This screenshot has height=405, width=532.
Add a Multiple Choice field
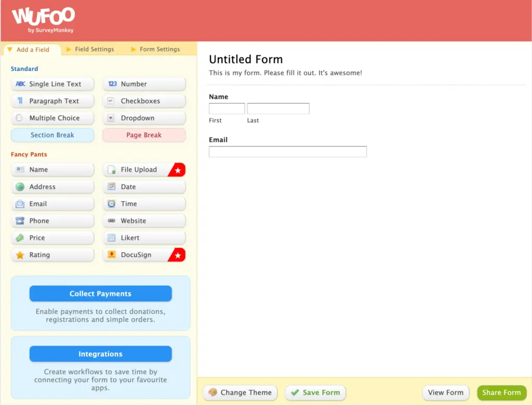(52, 118)
